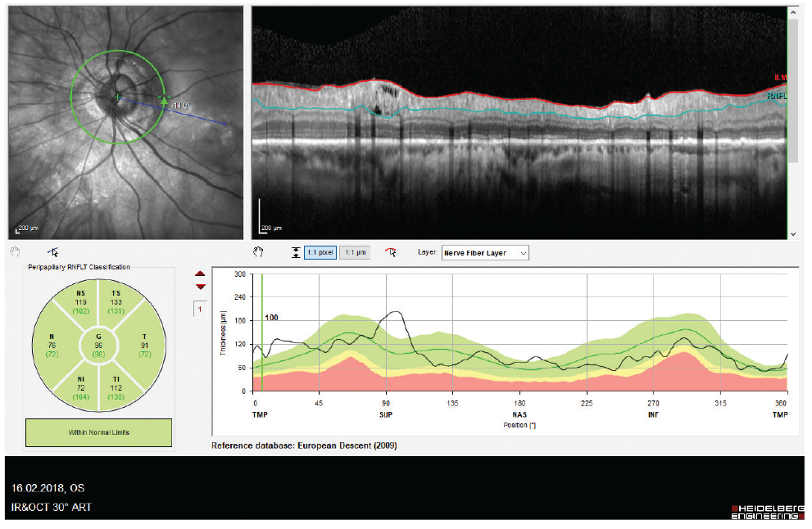The image size is (812, 529).
Task: Click the scroll up arrow of OCT scan
Action: point(793,11)
